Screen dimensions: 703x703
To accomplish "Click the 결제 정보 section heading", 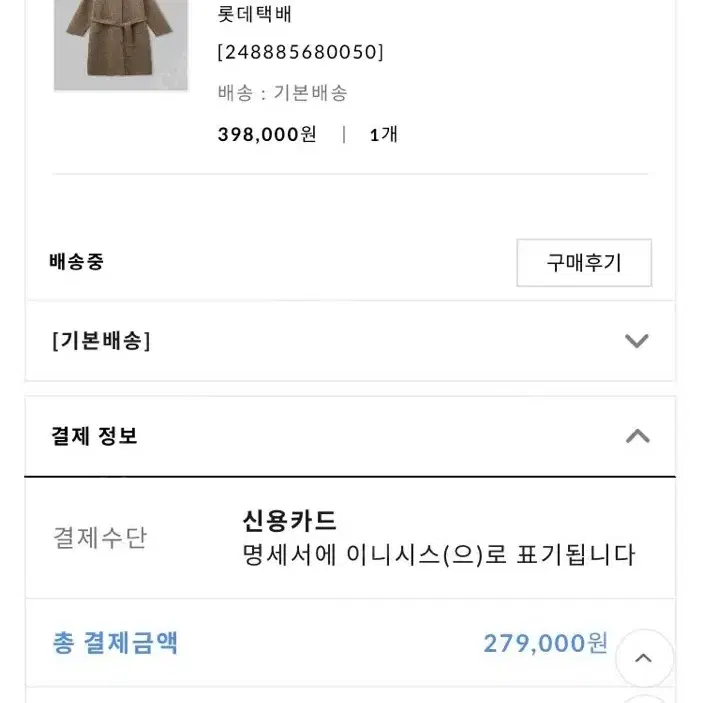I will tap(94, 436).
